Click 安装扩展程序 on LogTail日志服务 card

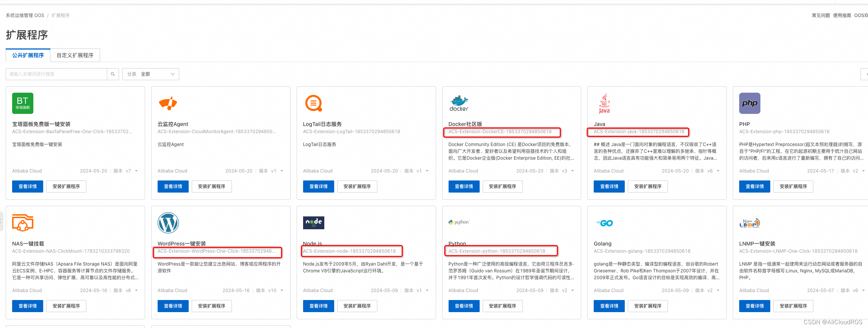point(357,187)
